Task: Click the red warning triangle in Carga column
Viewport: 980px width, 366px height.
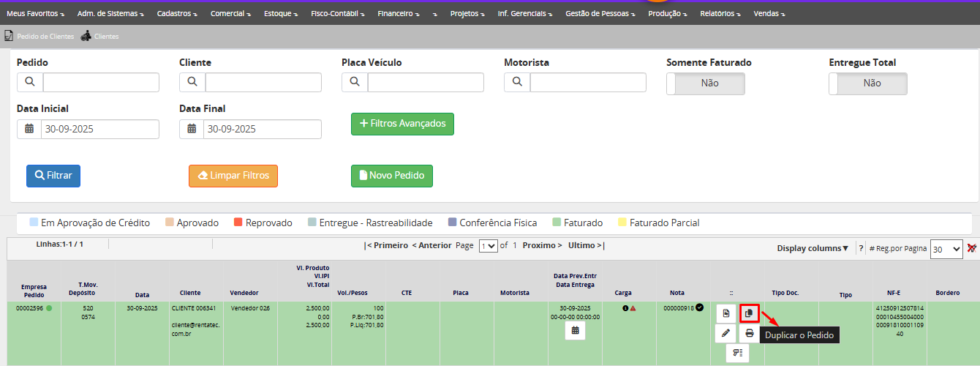Action: (x=633, y=308)
